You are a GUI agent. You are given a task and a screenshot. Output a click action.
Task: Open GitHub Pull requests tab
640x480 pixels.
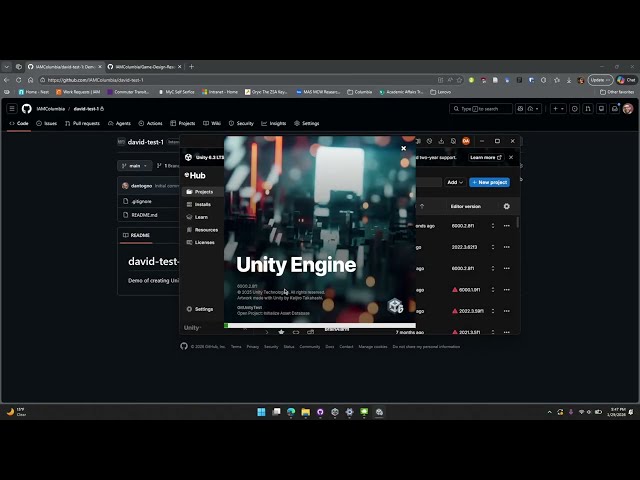(82, 123)
